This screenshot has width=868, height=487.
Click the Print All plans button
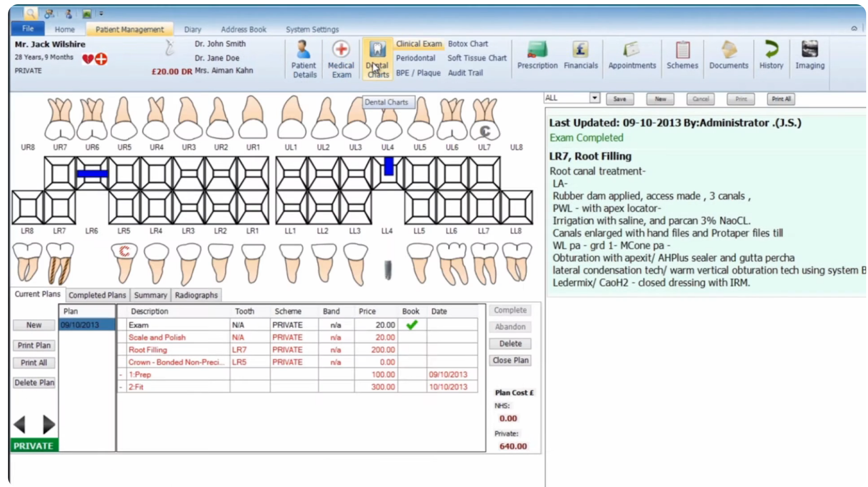coord(34,363)
